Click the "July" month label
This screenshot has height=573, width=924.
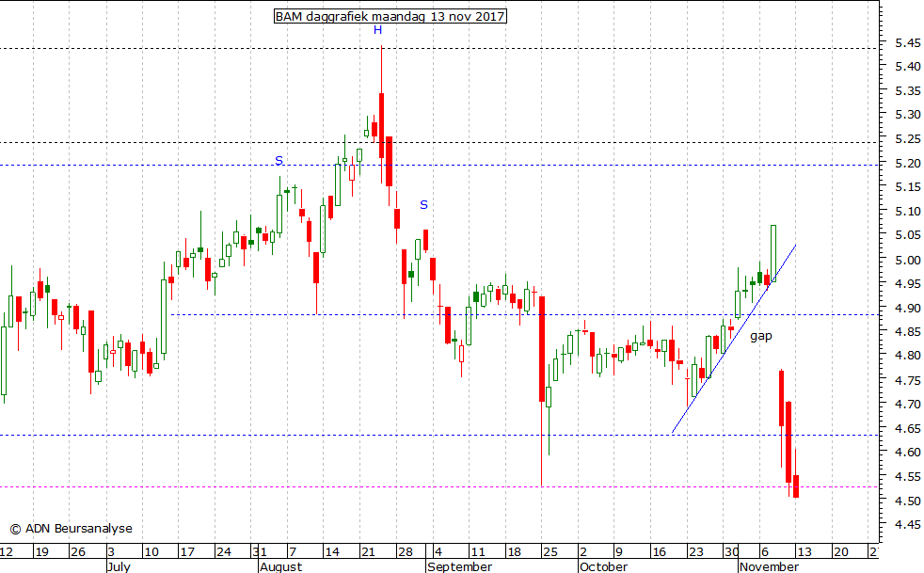tap(119, 566)
